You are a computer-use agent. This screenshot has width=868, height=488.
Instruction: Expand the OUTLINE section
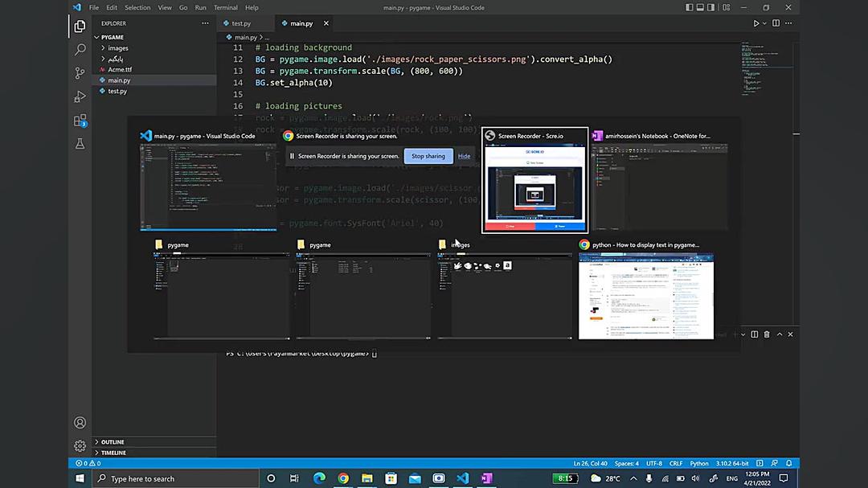[x=113, y=442]
